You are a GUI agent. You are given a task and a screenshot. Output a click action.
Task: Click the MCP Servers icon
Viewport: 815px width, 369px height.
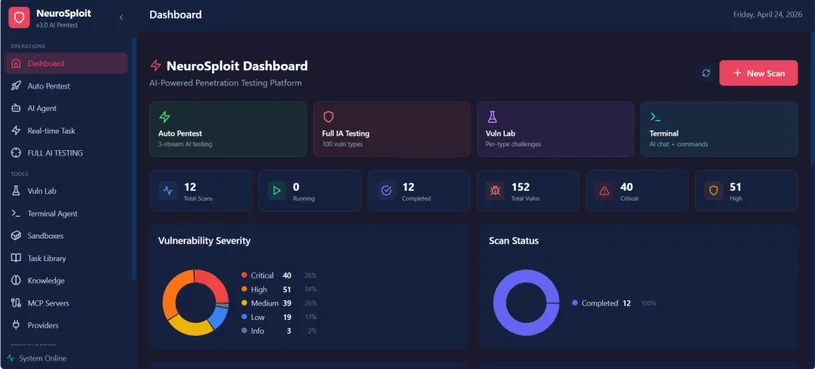pos(16,302)
